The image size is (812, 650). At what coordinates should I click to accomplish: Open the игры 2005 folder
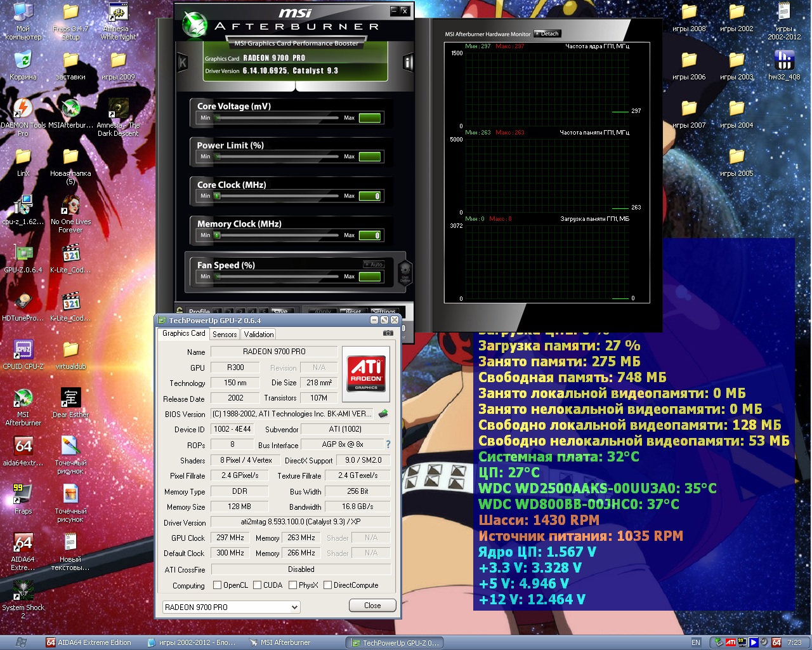tap(737, 162)
